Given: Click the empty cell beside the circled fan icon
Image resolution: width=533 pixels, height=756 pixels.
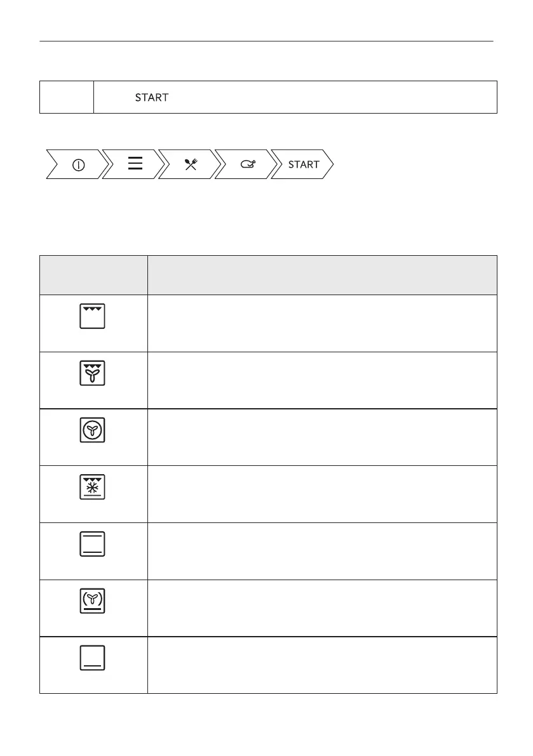Looking at the screenshot, I should point(321,437).
